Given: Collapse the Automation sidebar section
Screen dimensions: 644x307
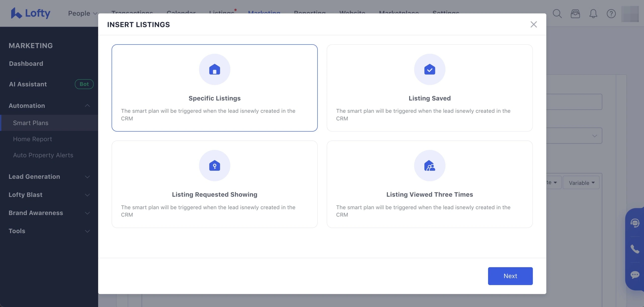Looking at the screenshot, I should pyautogui.click(x=87, y=106).
